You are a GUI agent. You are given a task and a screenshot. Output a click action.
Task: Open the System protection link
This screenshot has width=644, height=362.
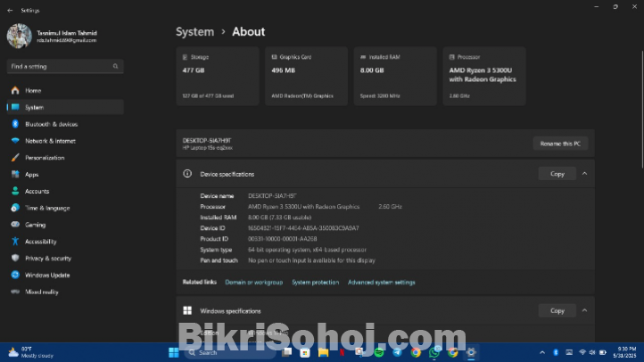click(x=316, y=283)
